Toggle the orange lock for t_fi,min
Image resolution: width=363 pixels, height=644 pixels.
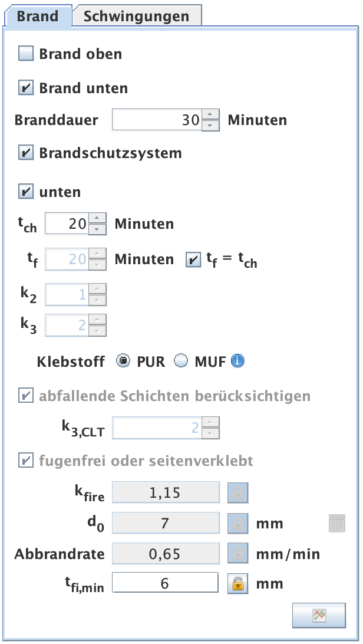pyautogui.click(x=238, y=584)
